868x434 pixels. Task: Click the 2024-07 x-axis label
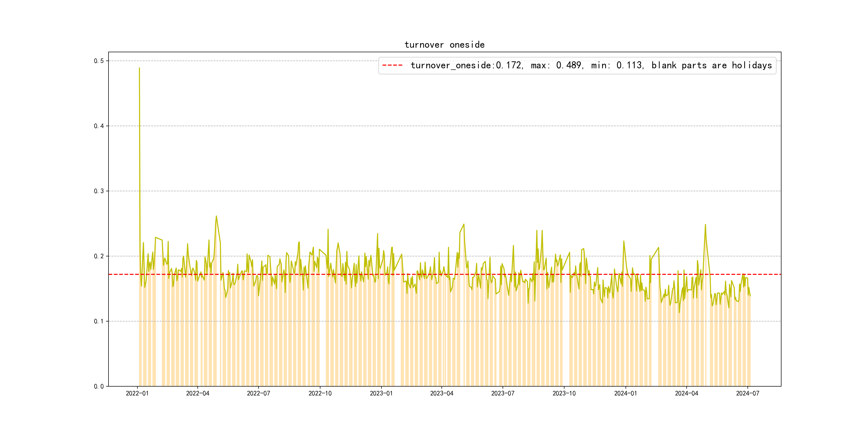click(747, 394)
